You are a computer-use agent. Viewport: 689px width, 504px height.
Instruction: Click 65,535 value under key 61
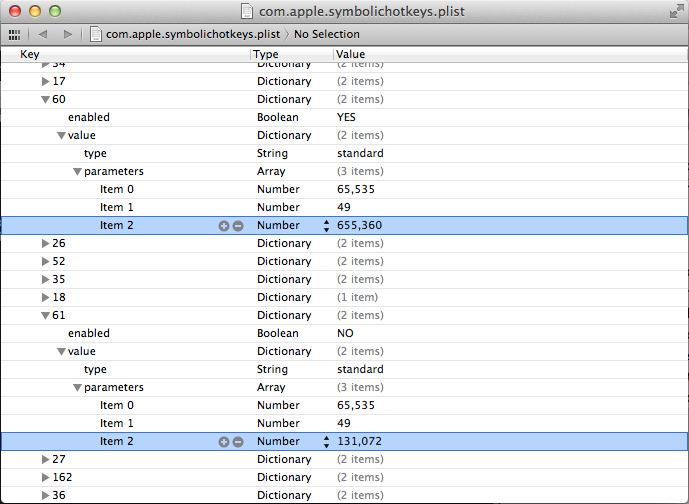pos(356,406)
